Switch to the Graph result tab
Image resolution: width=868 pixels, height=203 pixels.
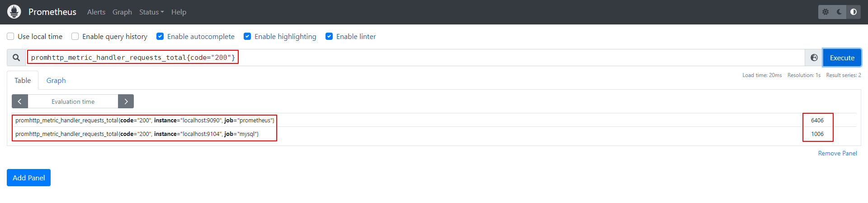[56, 80]
